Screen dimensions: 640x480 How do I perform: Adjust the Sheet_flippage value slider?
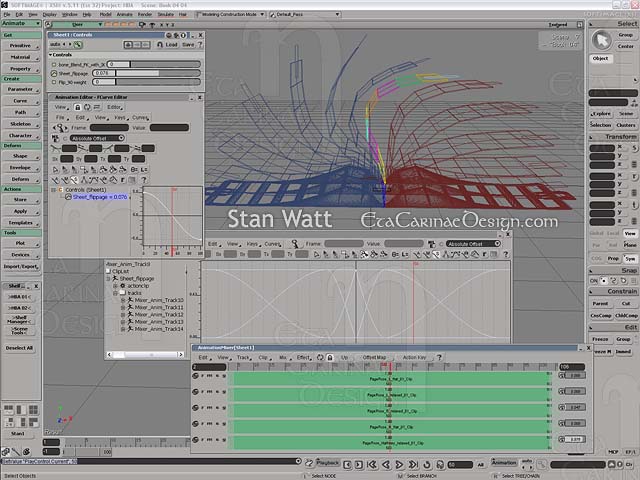pyautogui.click(x=155, y=73)
